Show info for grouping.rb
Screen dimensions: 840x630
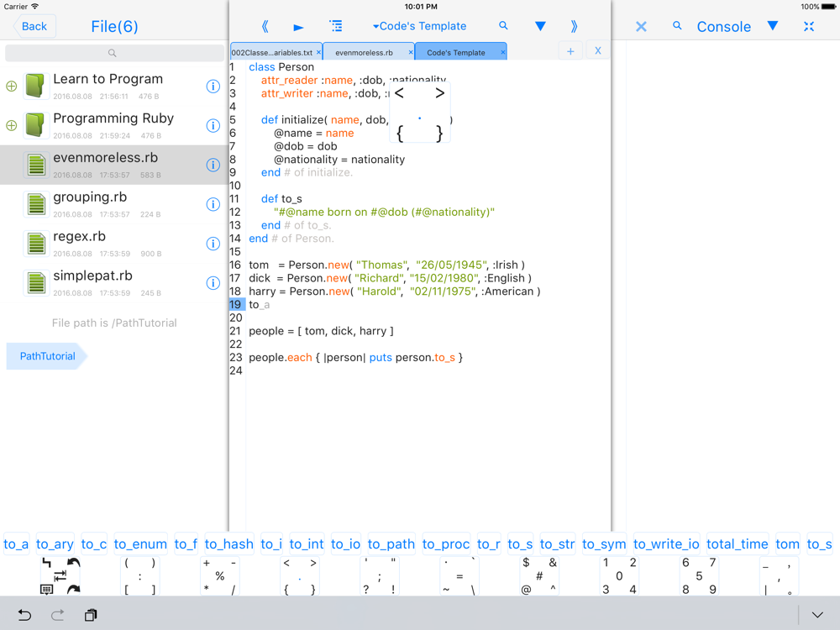tap(213, 204)
